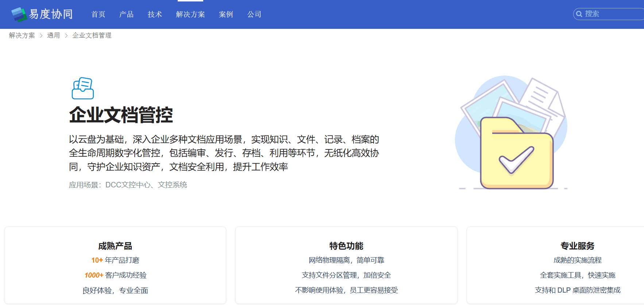Go to 通用 in the breadcrumb

tap(54, 35)
